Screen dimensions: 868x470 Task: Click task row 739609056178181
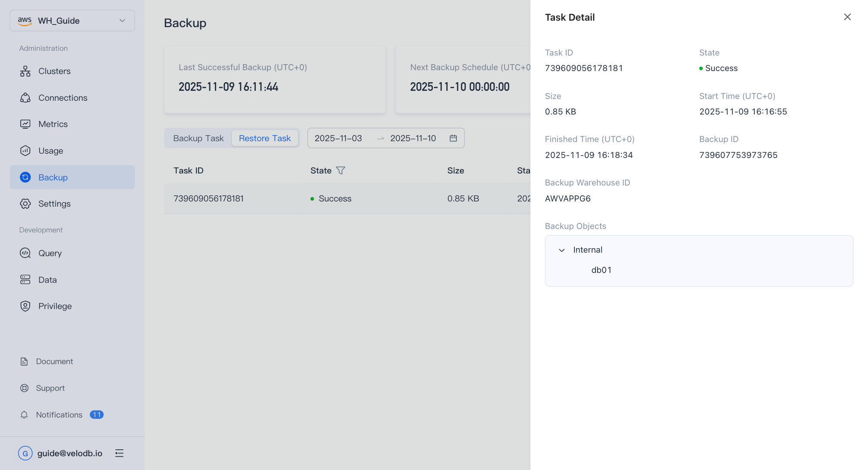pos(208,199)
